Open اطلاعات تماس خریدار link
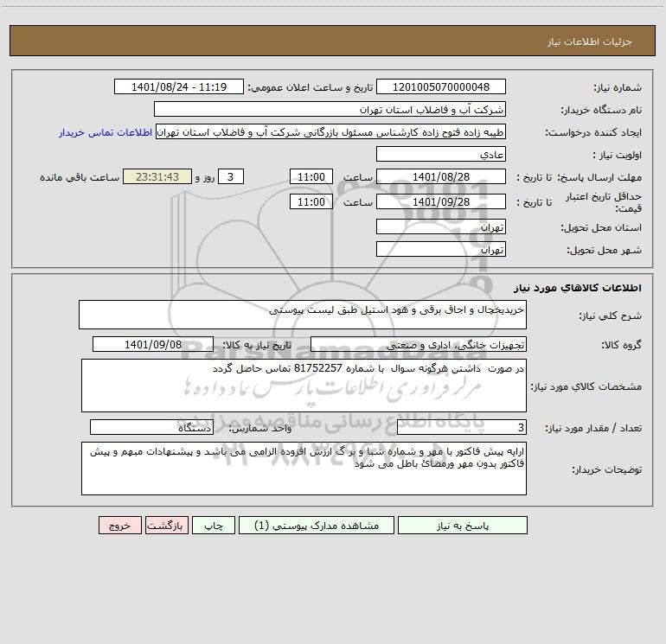This screenshot has height=644, width=666. tap(106, 132)
